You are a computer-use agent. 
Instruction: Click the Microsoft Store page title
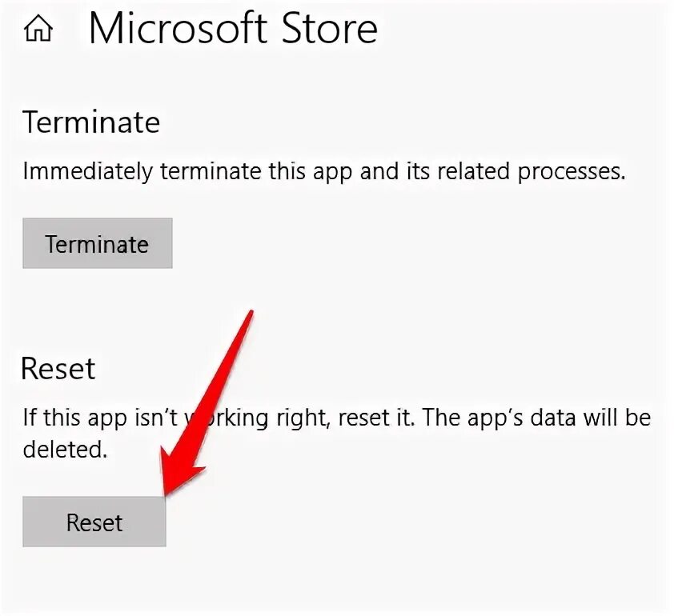tap(232, 30)
